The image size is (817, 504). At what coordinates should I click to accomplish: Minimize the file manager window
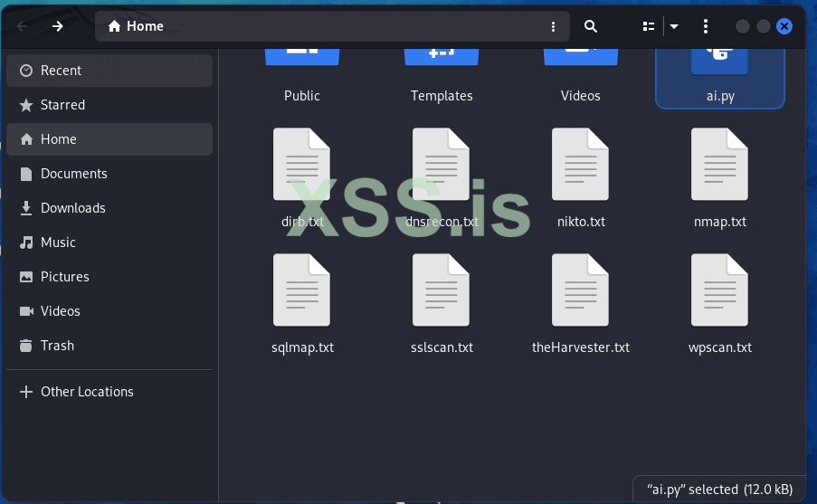(743, 26)
